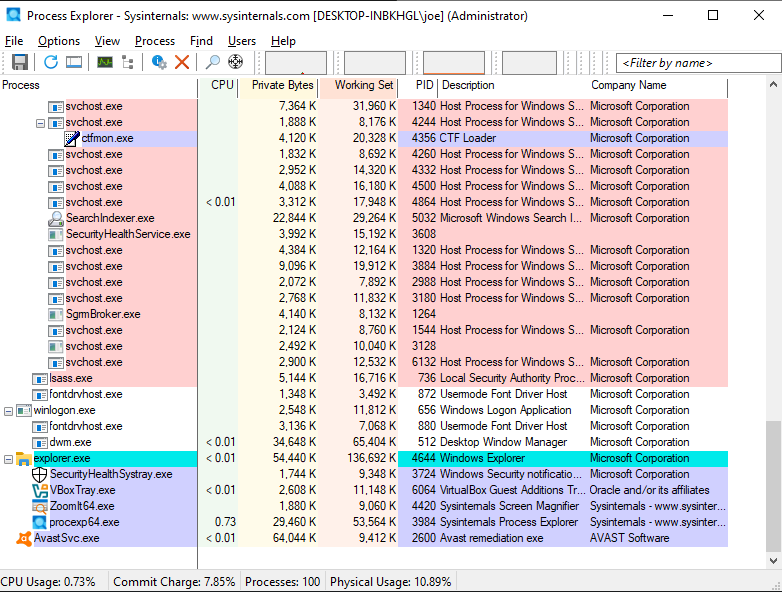This screenshot has height=592, width=782.
Task: Click the Properties toolbar icon
Action: [x=159, y=62]
